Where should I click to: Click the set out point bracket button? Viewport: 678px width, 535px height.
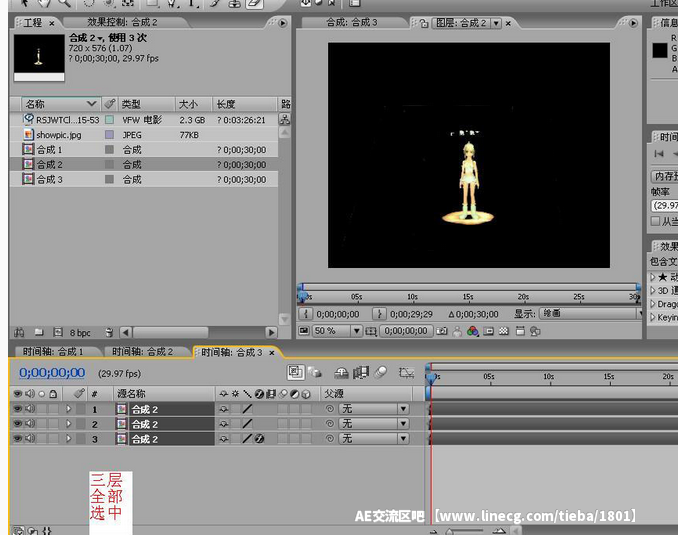tap(379, 314)
